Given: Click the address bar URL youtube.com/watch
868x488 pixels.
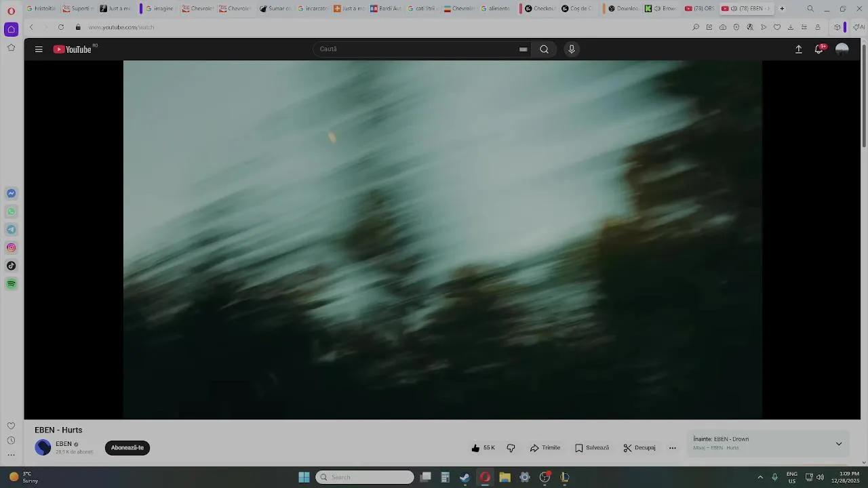Looking at the screenshot, I should (x=121, y=27).
